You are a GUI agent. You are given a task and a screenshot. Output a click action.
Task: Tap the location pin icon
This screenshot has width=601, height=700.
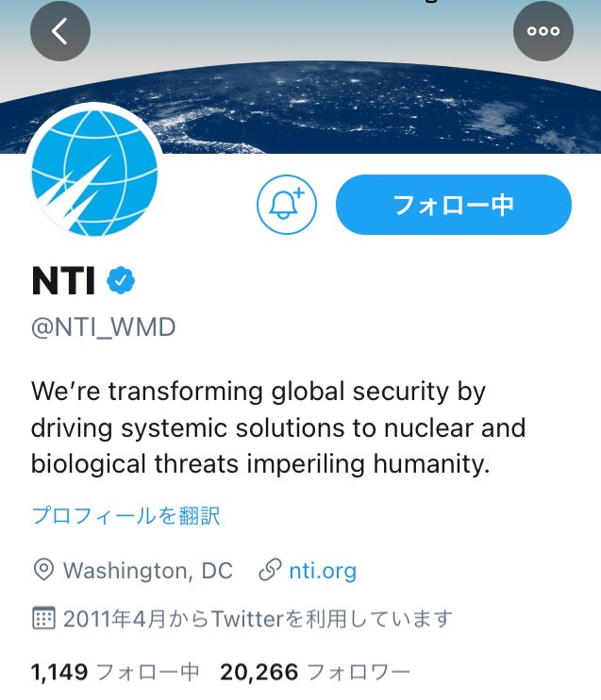(x=43, y=570)
